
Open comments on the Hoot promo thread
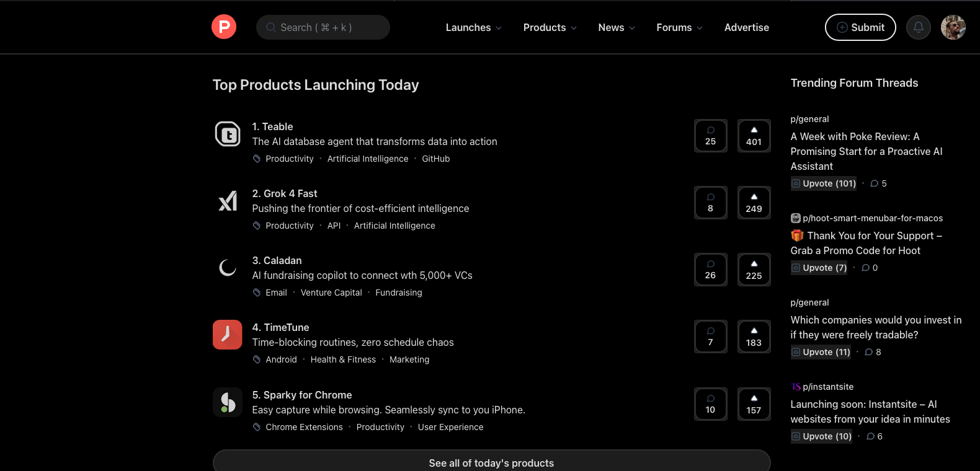coord(870,268)
